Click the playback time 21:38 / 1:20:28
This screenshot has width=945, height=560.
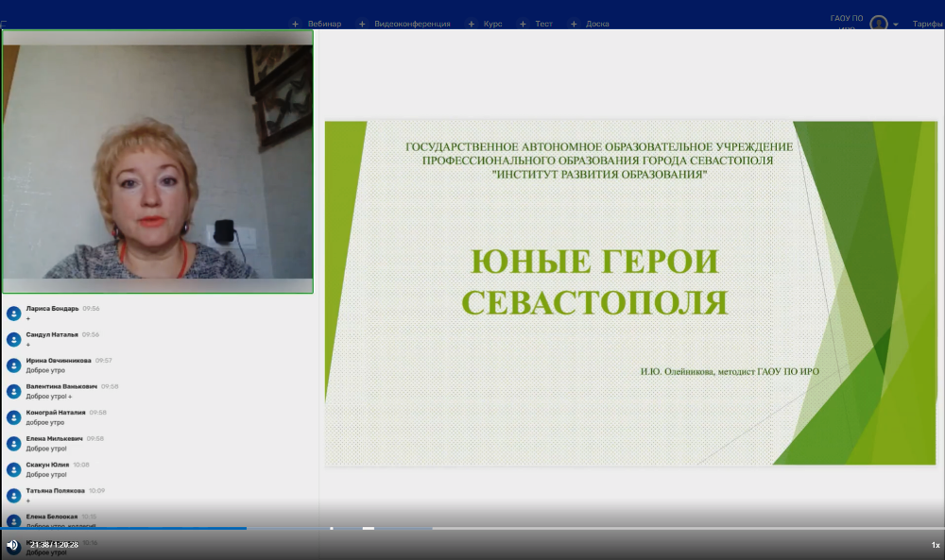54,544
